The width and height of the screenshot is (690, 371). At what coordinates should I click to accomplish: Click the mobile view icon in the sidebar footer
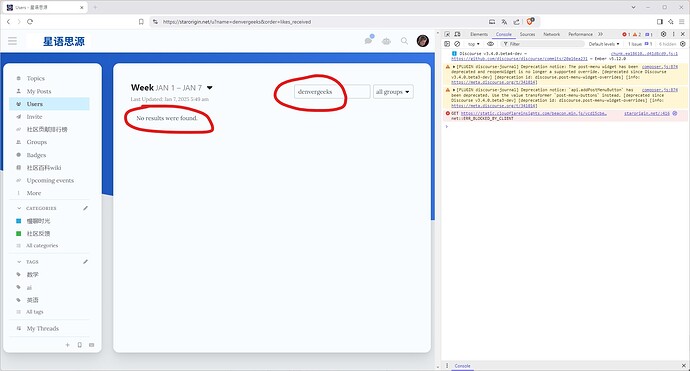point(80,345)
